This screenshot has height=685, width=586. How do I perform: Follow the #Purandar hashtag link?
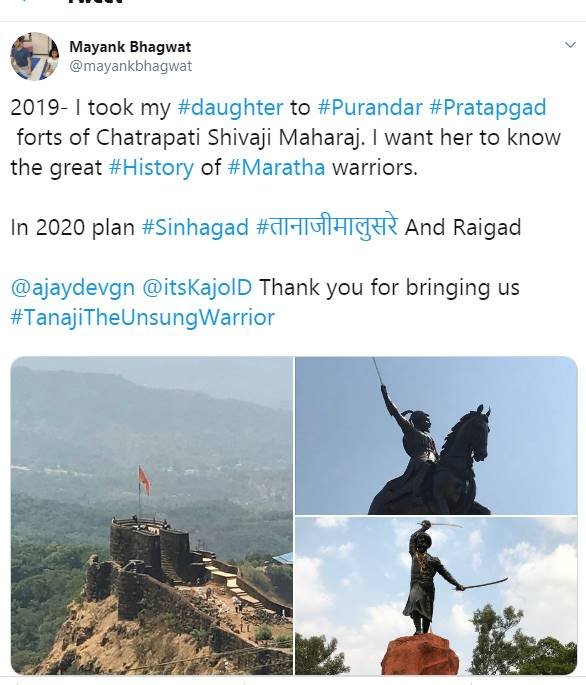point(370,108)
